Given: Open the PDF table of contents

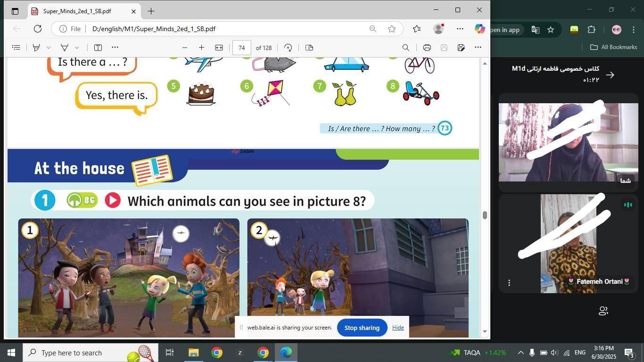Looking at the screenshot, I should (x=16, y=48).
